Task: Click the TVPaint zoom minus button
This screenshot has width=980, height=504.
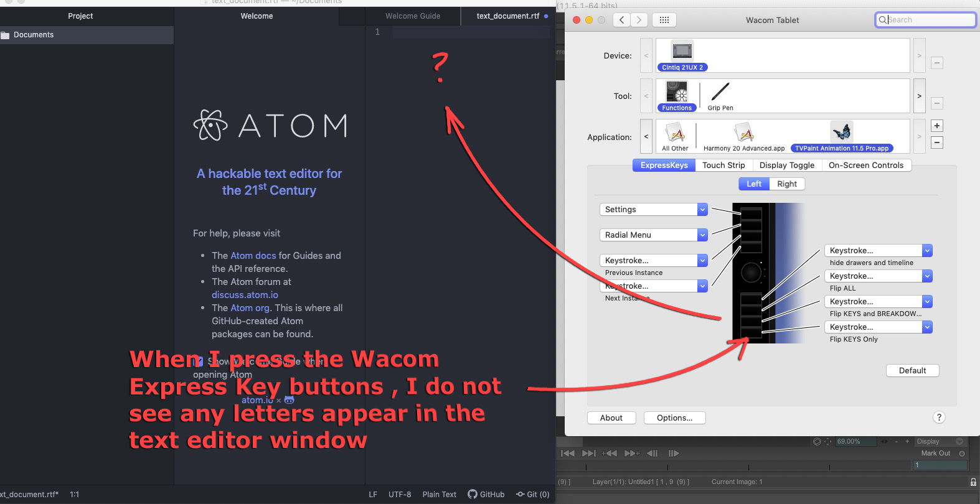Action: (897, 441)
